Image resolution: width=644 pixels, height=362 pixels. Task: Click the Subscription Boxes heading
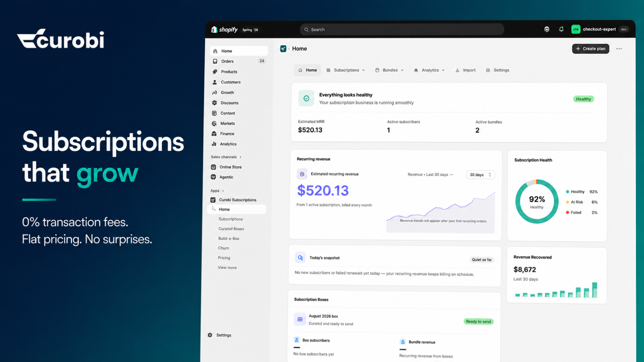pyautogui.click(x=311, y=300)
